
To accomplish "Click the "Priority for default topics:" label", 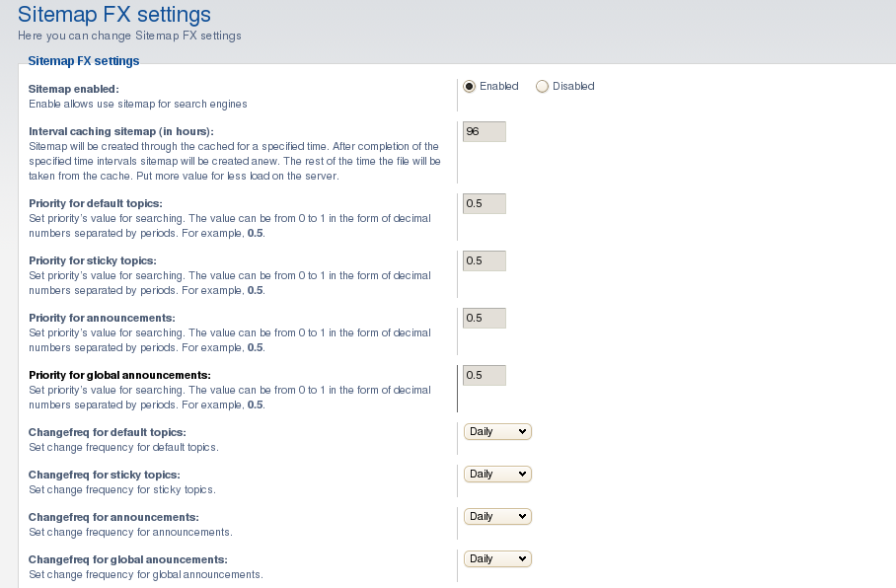I will [96, 203].
